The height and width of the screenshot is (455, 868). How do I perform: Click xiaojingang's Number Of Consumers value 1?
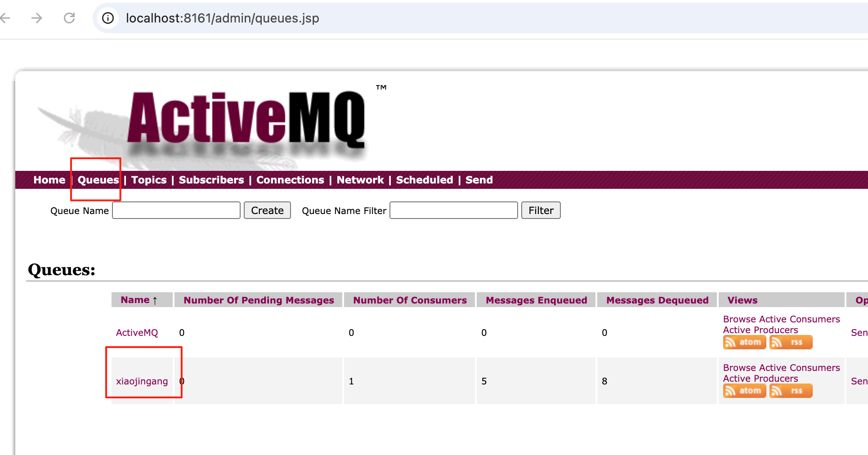[x=351, y=381]
